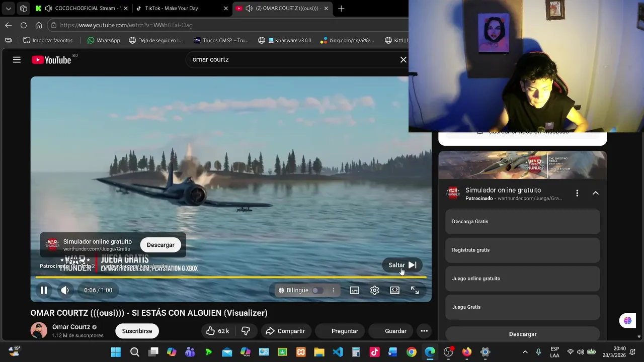Viewport: 644px width, 362px height.
Task: Open more actions ellipsis below video
Action: click(x=424, y=331)
